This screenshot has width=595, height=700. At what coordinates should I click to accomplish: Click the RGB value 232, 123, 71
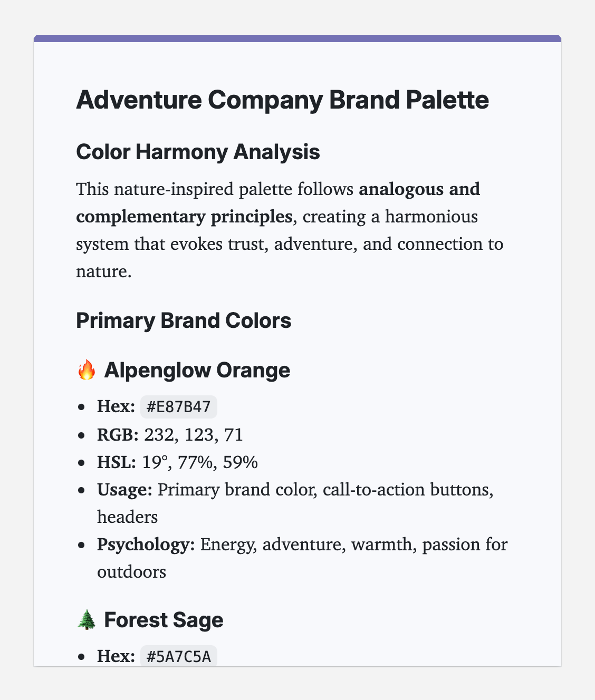193,435
